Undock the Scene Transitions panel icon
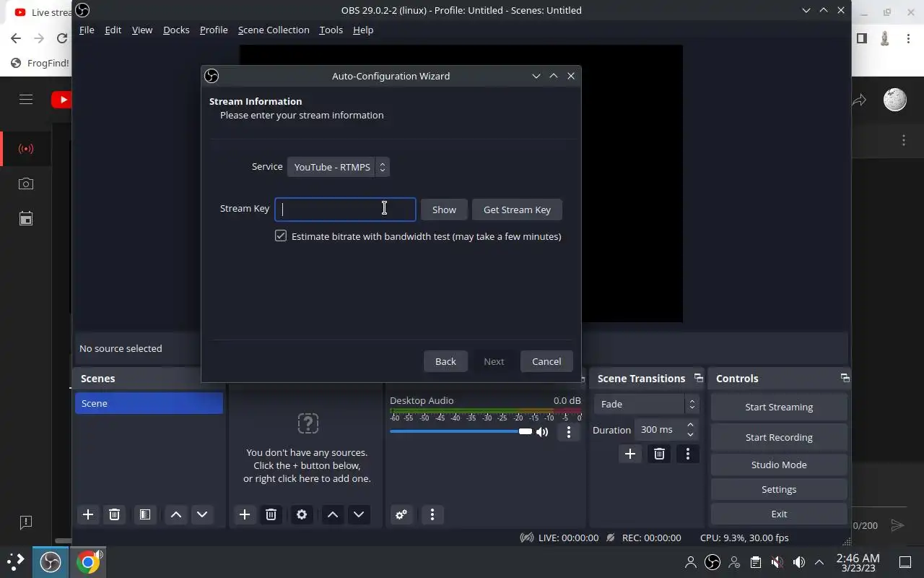This screenshot has height=578, width=924. [x=698, y=378]
